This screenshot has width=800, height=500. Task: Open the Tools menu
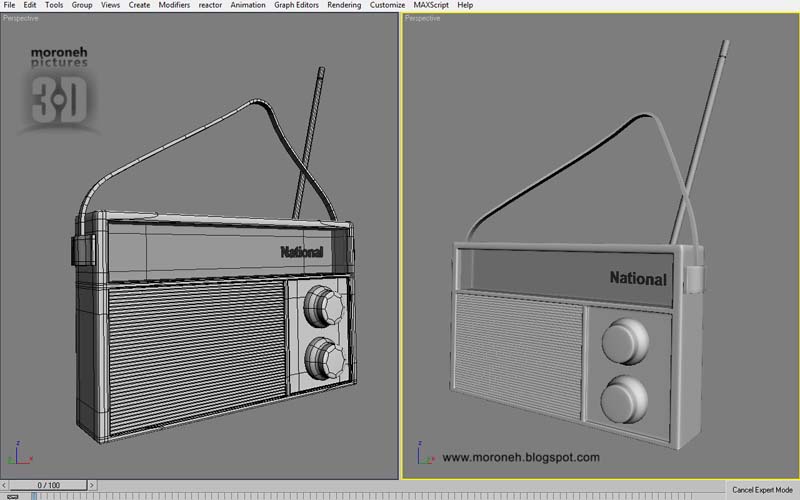click(x=54, y=5)
